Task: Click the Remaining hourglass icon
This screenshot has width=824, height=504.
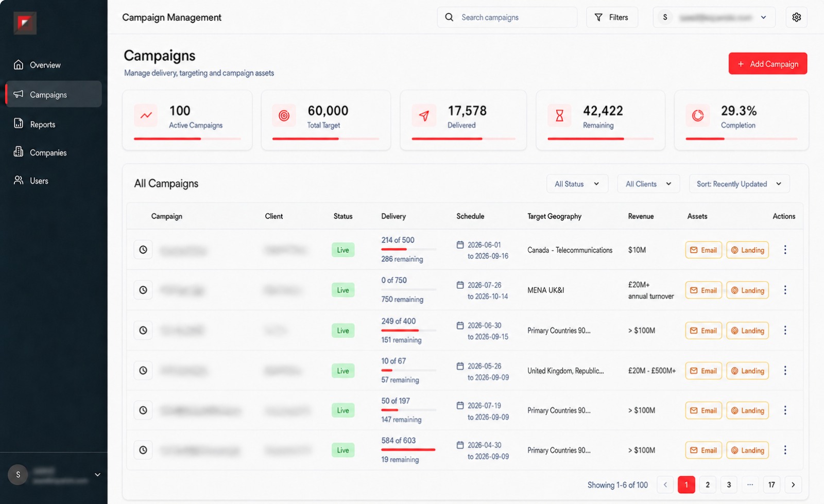Action: tap(559, 115)
